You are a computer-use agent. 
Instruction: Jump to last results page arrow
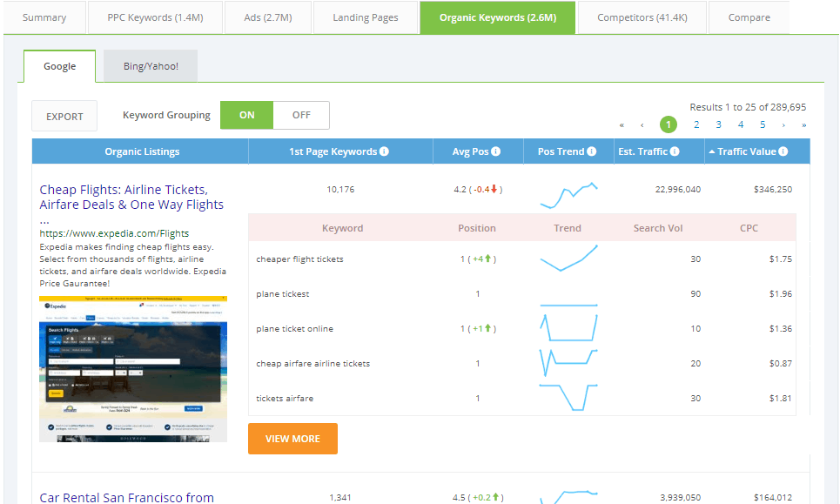(803, 125)
